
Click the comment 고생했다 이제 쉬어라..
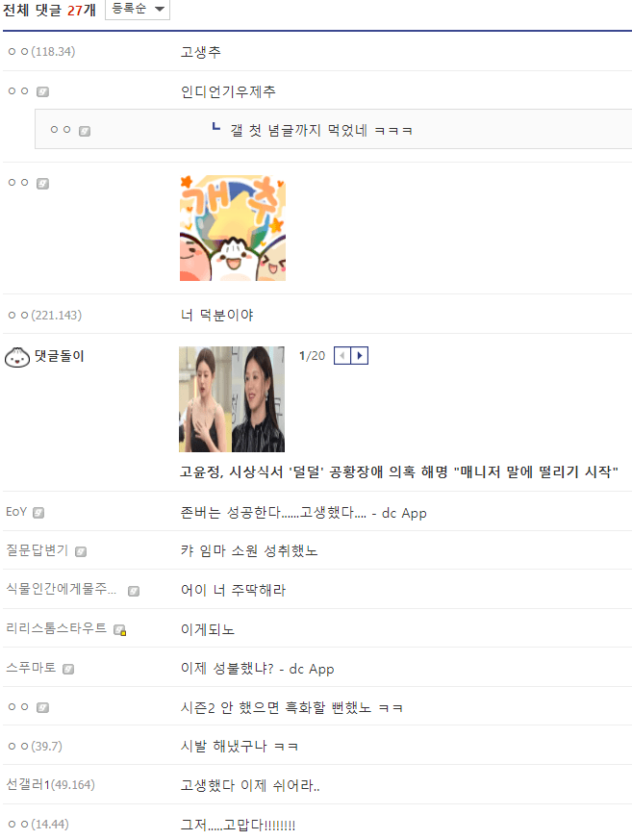[x=250, y=786]
